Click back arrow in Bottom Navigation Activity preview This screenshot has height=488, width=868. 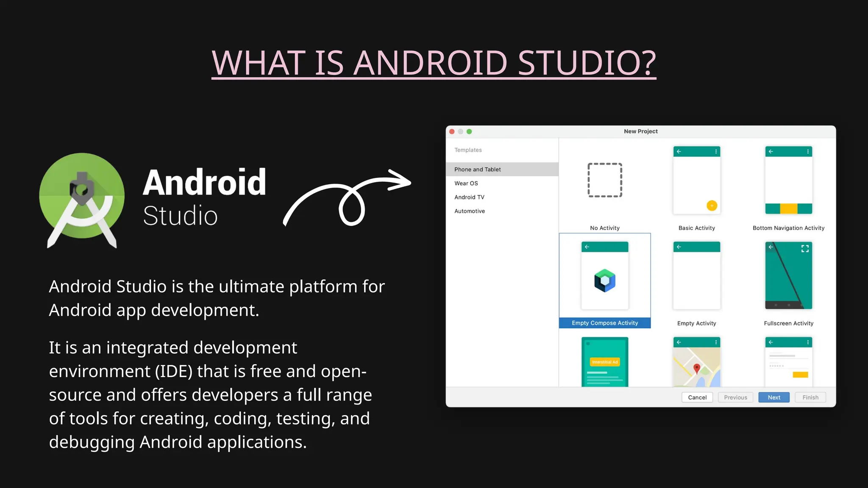[771, 151]
